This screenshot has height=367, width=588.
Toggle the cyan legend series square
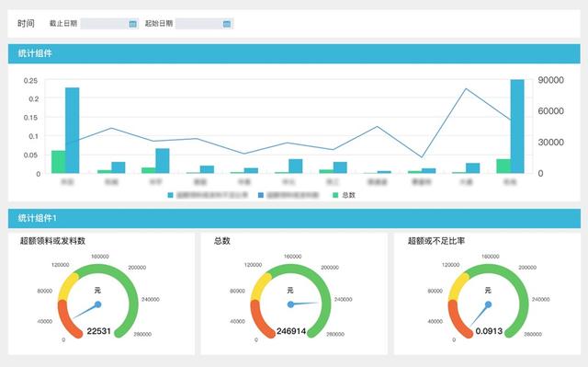pos(171,195)
